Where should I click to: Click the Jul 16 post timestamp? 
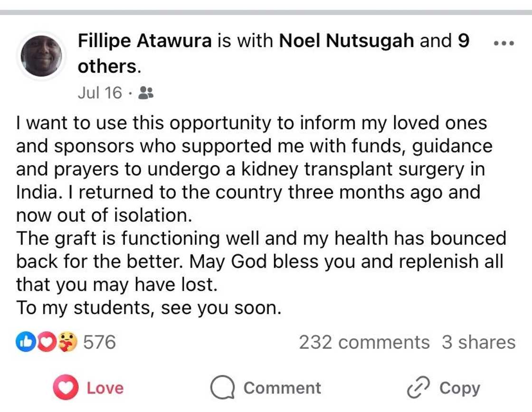[99, 92]
